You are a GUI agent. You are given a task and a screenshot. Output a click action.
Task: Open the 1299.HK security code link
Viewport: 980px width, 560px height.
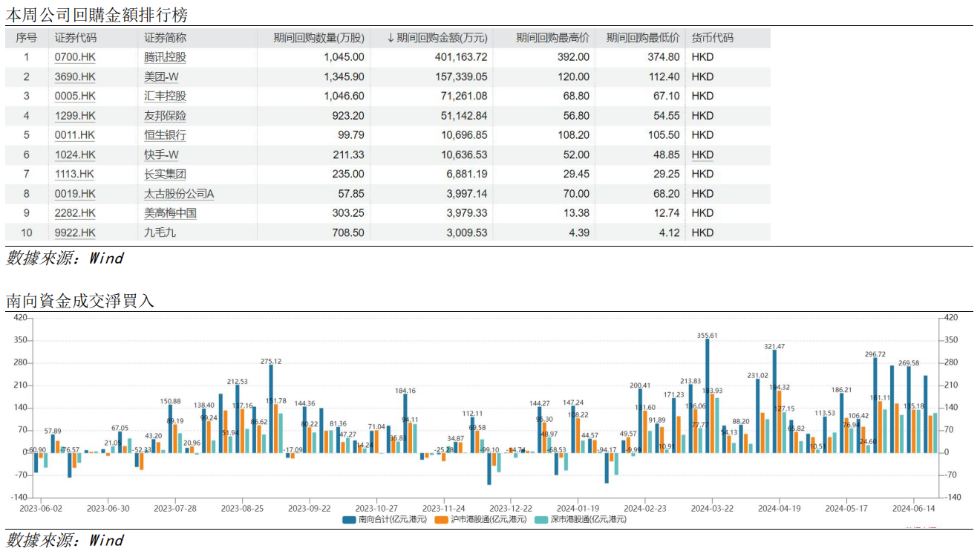(75, 116)
